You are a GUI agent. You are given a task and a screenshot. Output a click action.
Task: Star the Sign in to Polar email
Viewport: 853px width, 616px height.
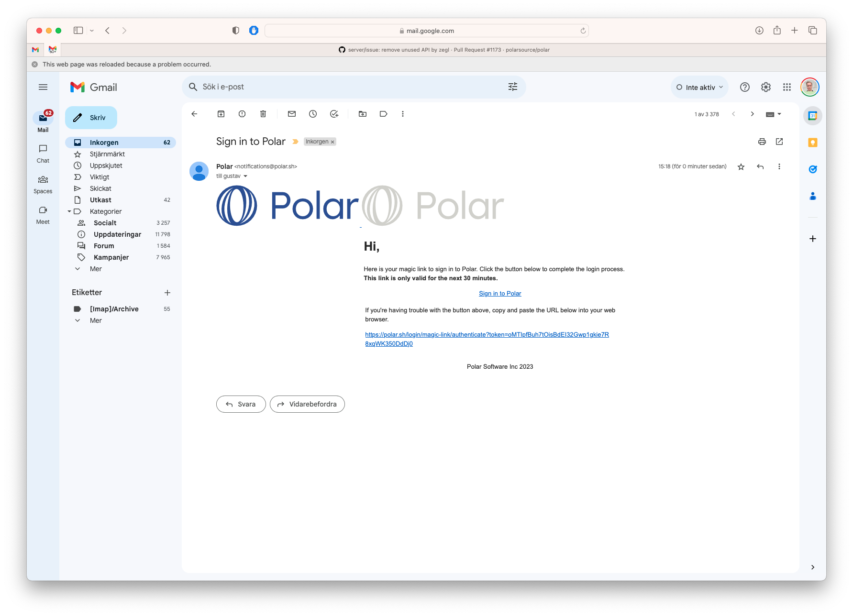[x=741, y=166]
